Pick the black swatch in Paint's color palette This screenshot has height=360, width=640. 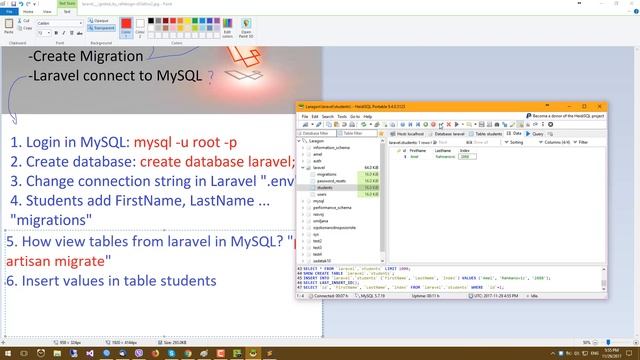[151, 20]
